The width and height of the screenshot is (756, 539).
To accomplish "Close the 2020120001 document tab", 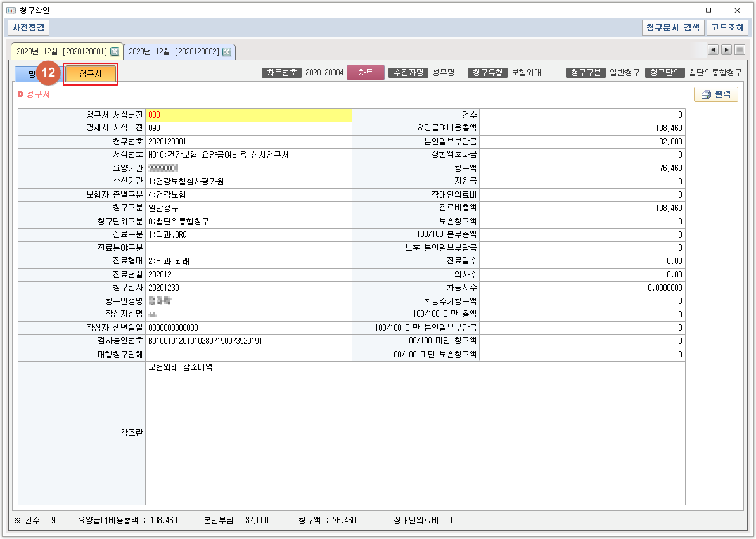I will (115, 51).
